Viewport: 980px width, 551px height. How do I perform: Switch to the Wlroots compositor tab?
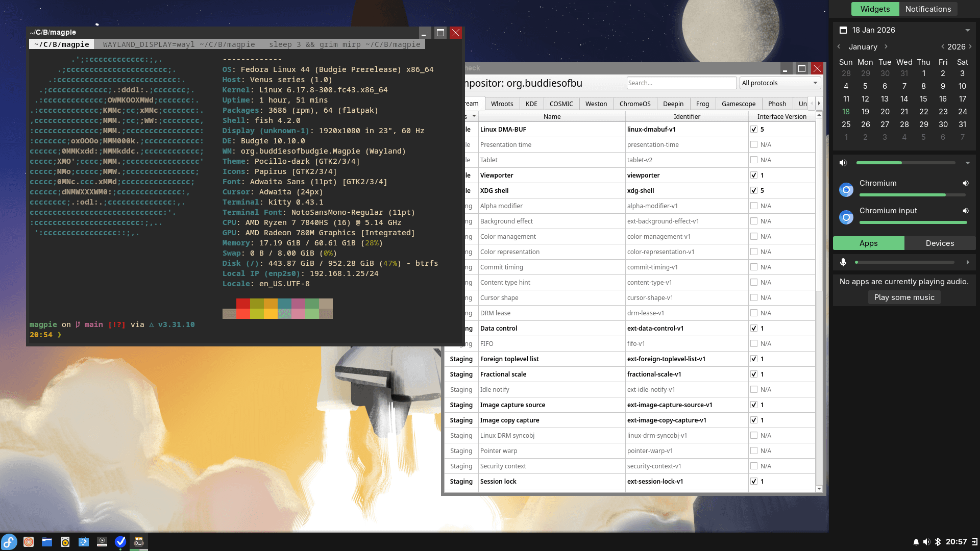click(502, 104)
